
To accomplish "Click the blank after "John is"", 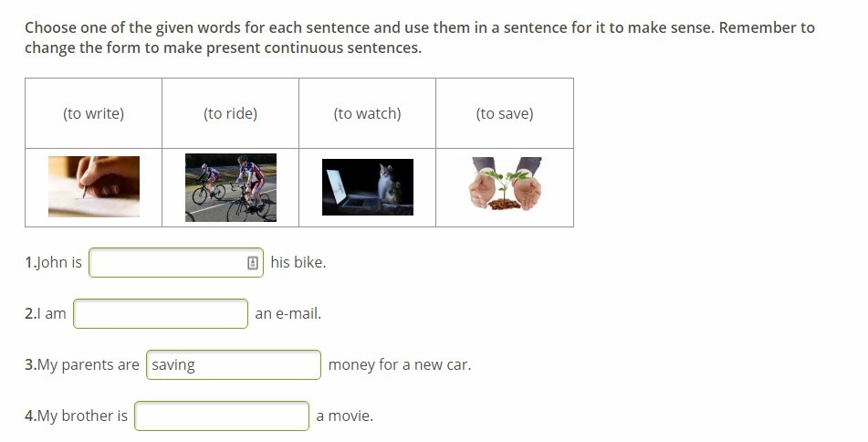I will (167, 263).
